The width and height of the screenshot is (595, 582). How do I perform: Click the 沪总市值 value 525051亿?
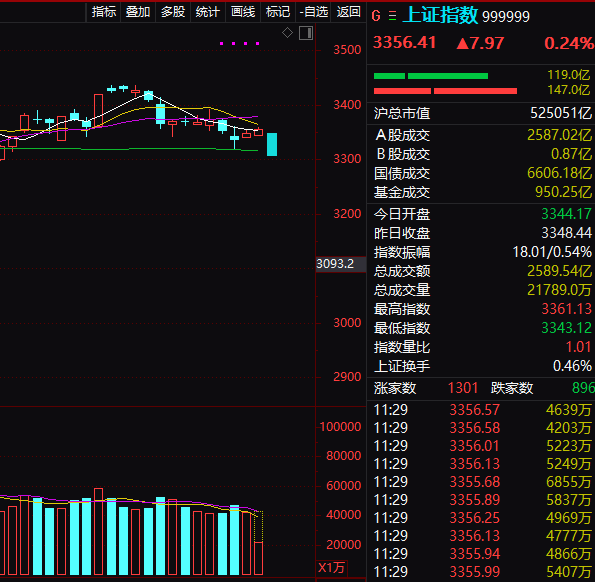[560, 113]
